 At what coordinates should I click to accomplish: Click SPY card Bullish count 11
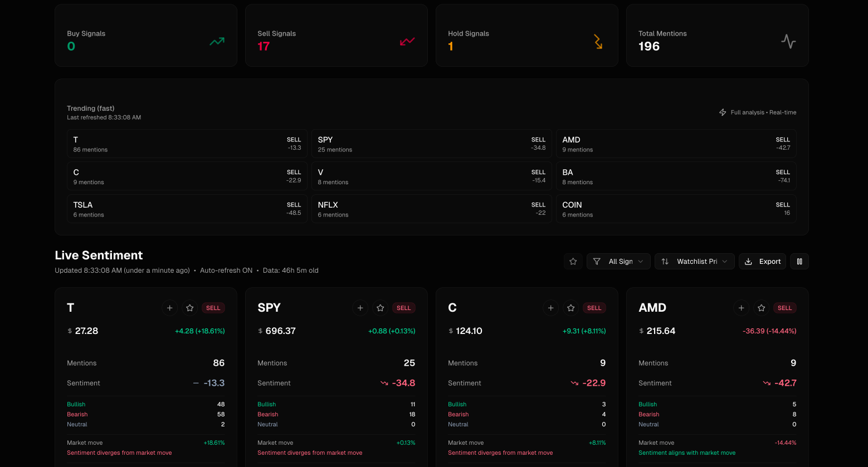click(x=413, y=405)
